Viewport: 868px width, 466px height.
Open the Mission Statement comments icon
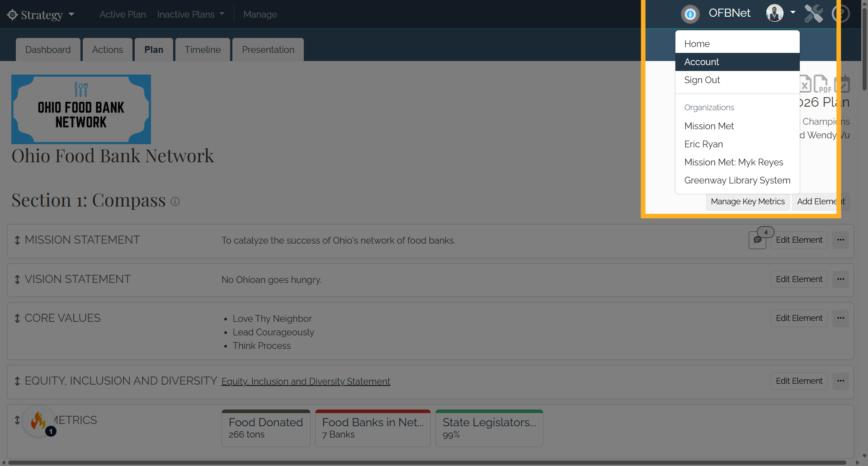[x=757, y=240]
